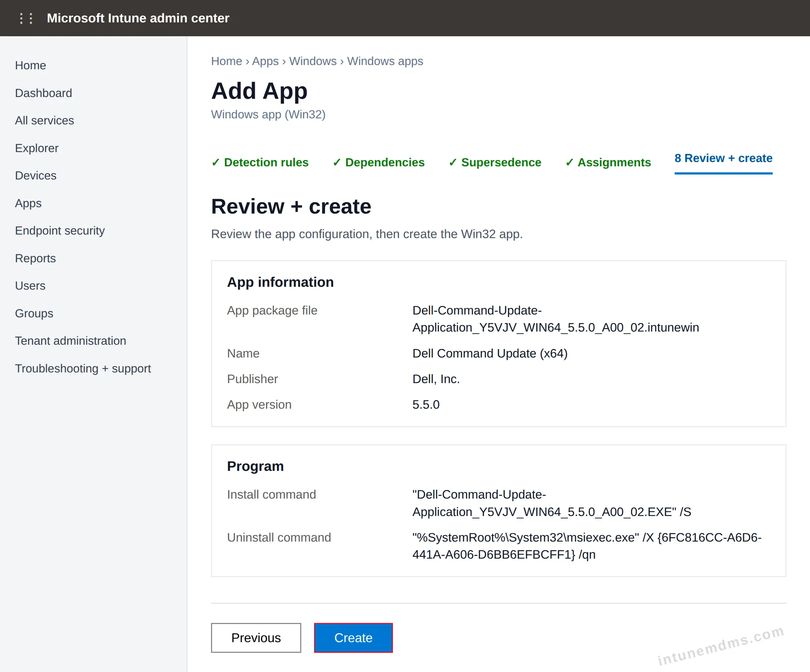Select Explorer in the sidebar
This screenshot has width=810, height=672.
click(x=37, y=148)
